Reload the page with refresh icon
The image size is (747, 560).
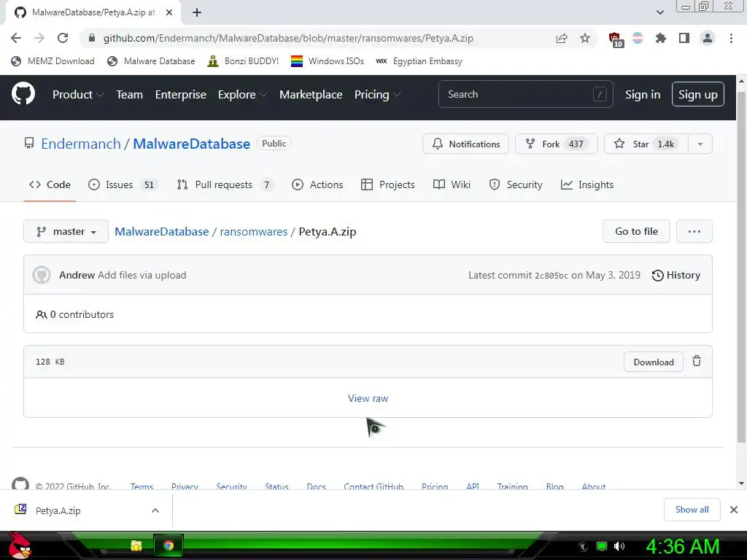tap(63, 38)
